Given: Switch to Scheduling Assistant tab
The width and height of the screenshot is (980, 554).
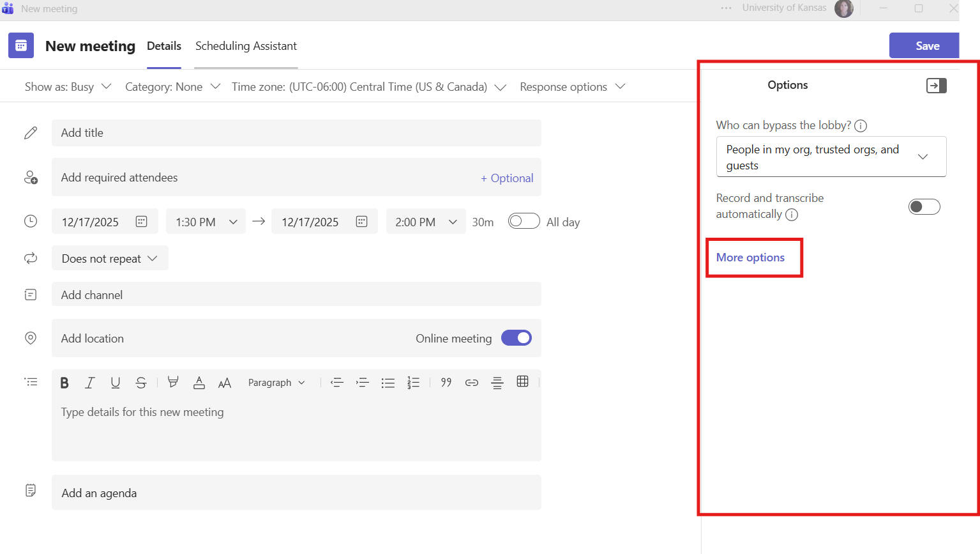Looking at the screenshot, I should click(x=246, y=46).
